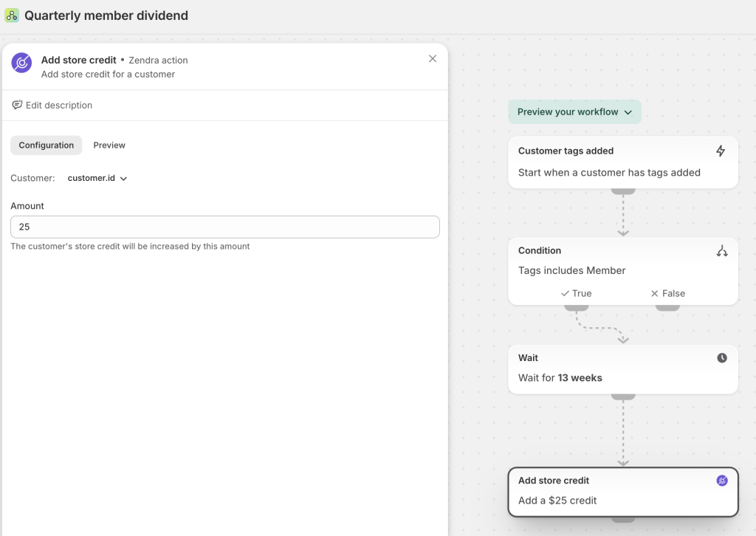
Task: Click the connector handle below the Add store credit card
Action: pyautogui.click(x=623, y=520)
